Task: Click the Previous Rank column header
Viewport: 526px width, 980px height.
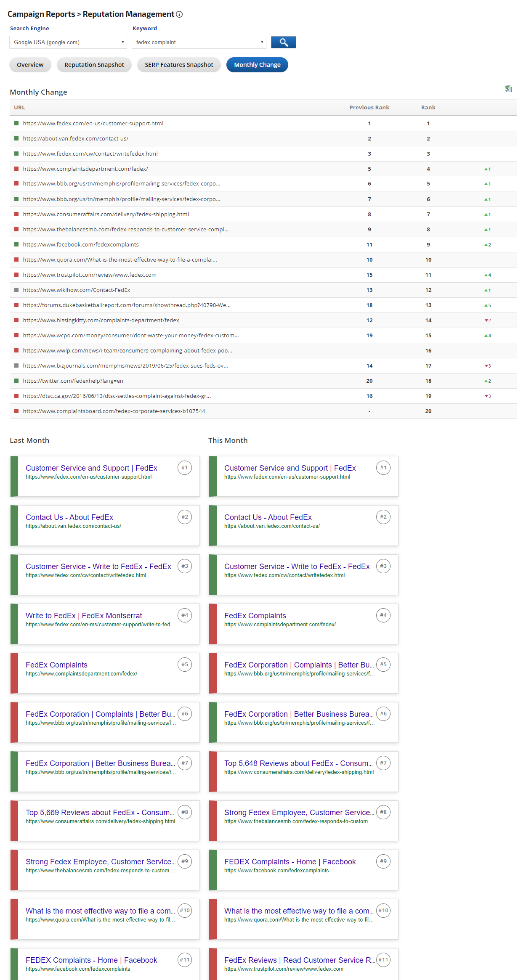Action: click(x=369, y=108)
